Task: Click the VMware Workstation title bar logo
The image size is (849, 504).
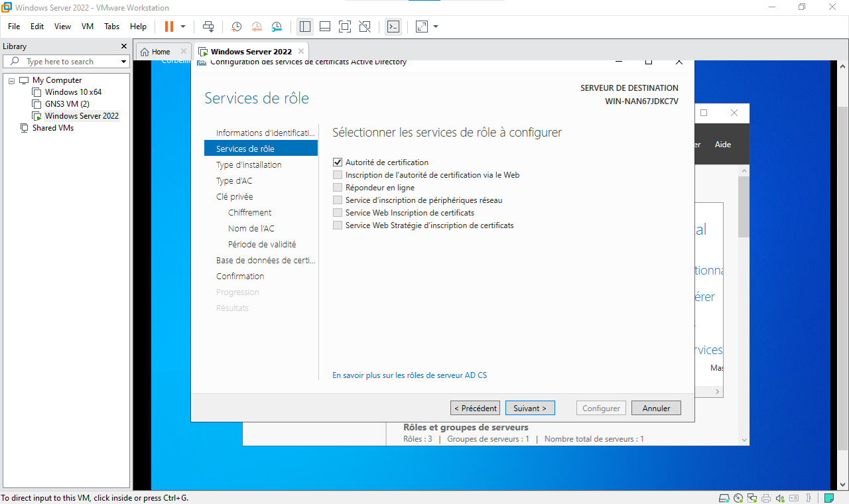Action: (x=7, y=7)
